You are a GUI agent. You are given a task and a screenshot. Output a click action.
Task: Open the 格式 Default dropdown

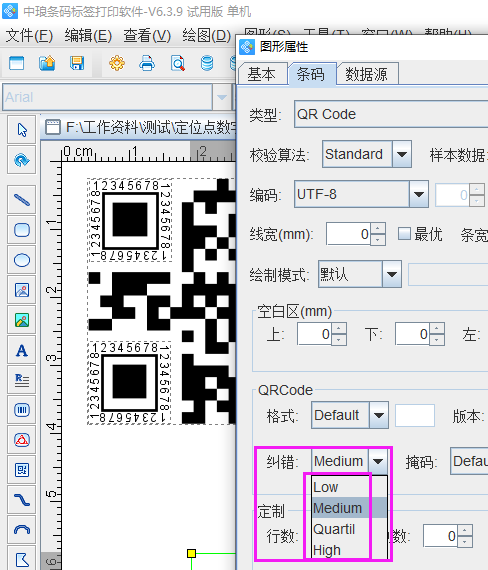point(379,415)
